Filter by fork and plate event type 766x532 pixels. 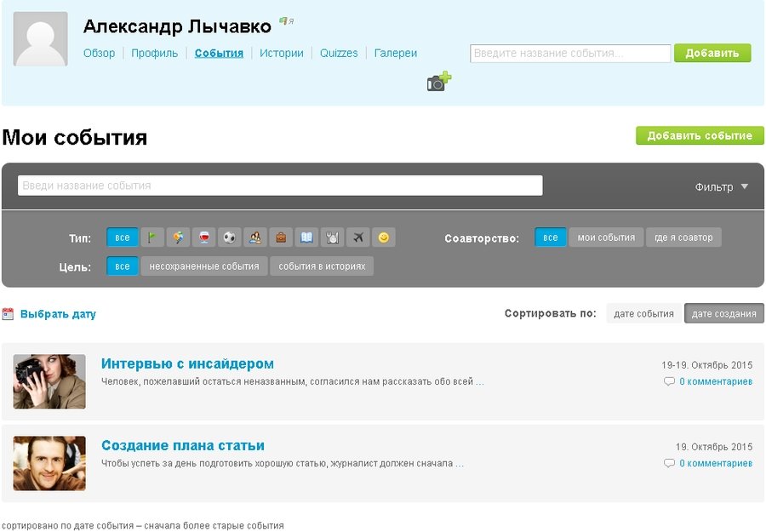pos(332,237)
